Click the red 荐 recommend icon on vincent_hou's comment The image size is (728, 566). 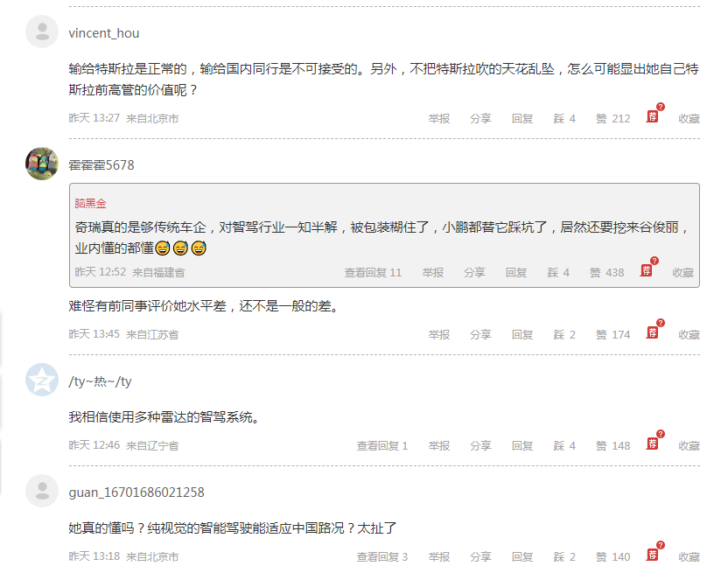coord(653,116)
